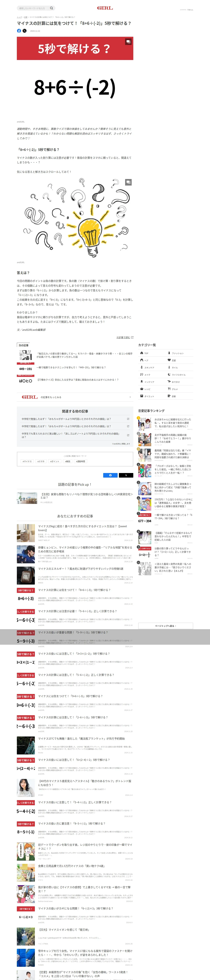This screenshot has width=210, height=980.
Task: Select the #ポイント keyword tag
Action: pyautogui.click(x=55, y=461)
